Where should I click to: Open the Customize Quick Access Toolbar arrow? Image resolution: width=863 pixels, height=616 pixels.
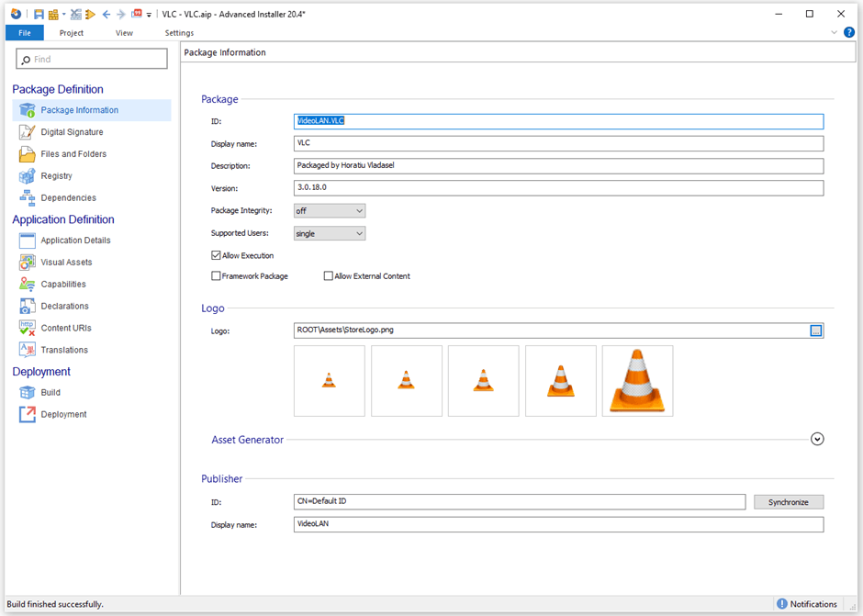point(149,15)
